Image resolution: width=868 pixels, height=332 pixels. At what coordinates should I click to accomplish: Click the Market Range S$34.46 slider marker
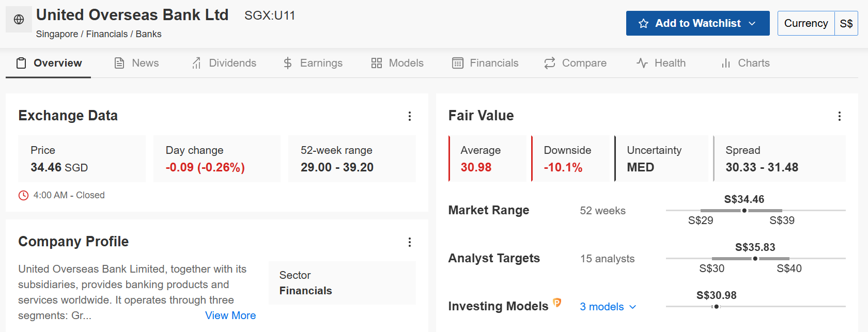pos(744,211)
